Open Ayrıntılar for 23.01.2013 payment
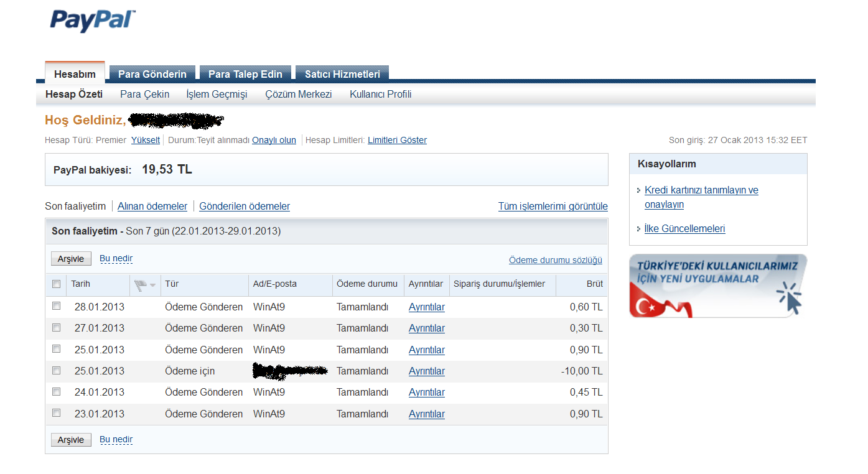Viewport: 868px width, 474px height. pyautogui.click(x=427, y=414)
